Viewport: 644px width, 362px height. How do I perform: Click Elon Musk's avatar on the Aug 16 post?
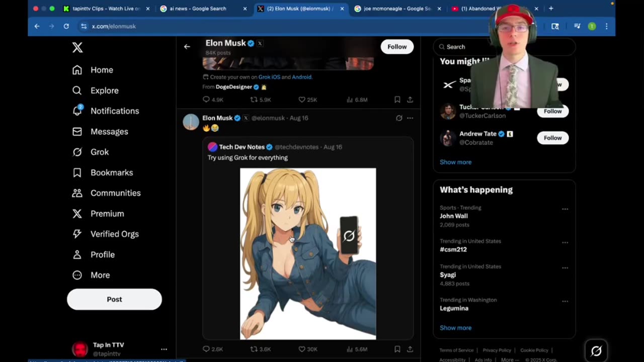pyautogui.click(x=191, y=122)
